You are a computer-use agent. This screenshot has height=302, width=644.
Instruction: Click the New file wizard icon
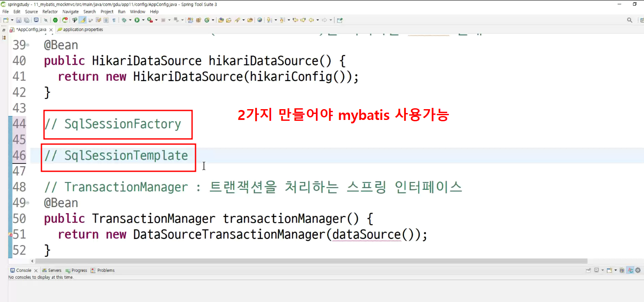(6, 20)
